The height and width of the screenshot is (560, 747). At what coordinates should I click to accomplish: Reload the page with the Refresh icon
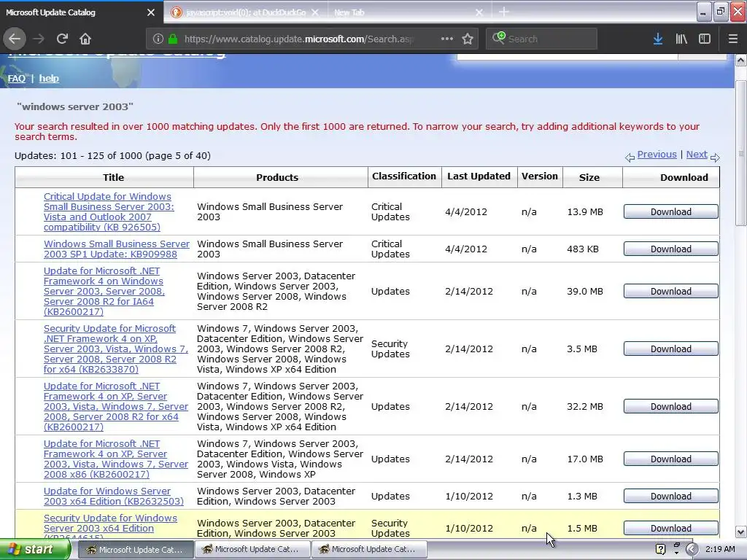tap(62, 39)
